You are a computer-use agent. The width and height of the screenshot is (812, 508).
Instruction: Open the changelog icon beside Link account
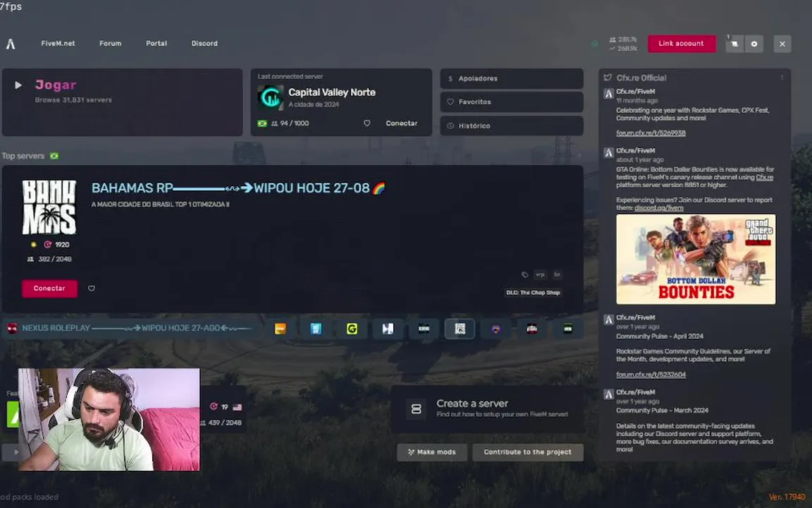point(734,44)
